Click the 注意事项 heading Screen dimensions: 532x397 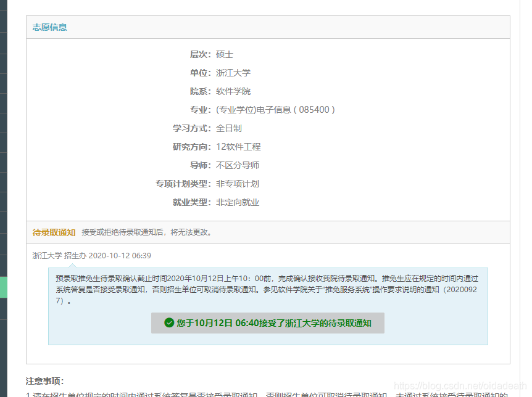click(45, 381)
